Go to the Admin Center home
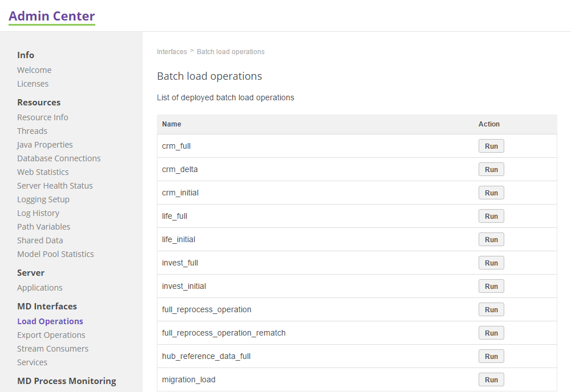Image resolution: width=571 pixels, height=392 pixels. tap(51, 16)
